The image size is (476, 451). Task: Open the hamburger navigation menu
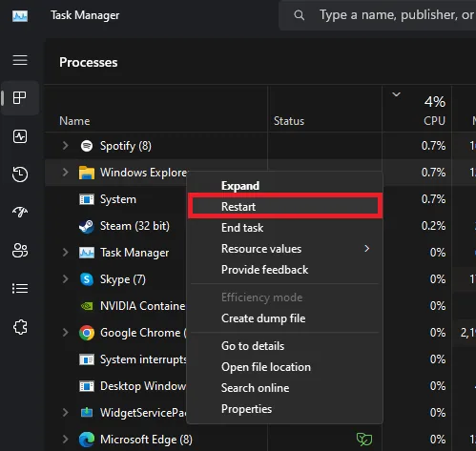pyautogui.click(x=20, y=60)
